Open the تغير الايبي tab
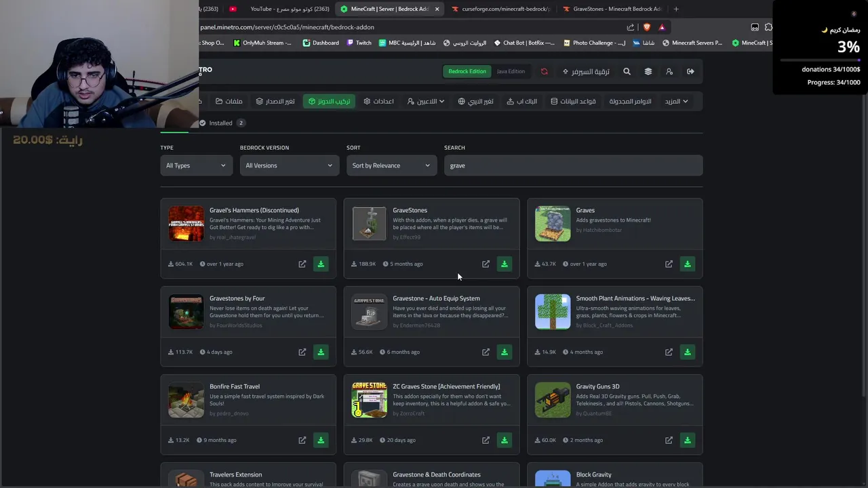 tap(475, 101)
